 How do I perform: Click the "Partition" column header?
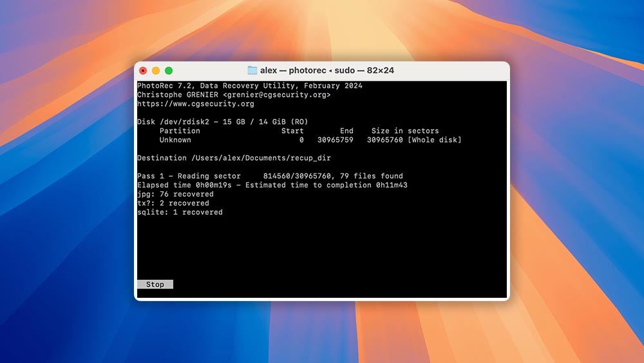(180, 131)
